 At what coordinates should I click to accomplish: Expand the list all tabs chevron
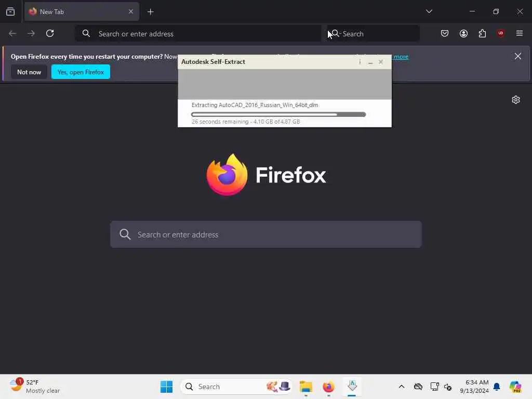coord(429,11)
